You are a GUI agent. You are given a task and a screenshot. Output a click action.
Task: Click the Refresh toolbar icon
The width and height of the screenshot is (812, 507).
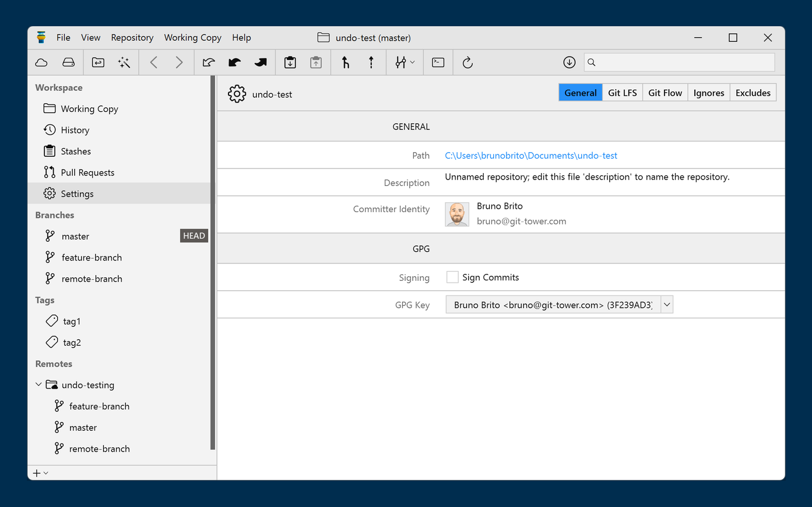(467, 62)
